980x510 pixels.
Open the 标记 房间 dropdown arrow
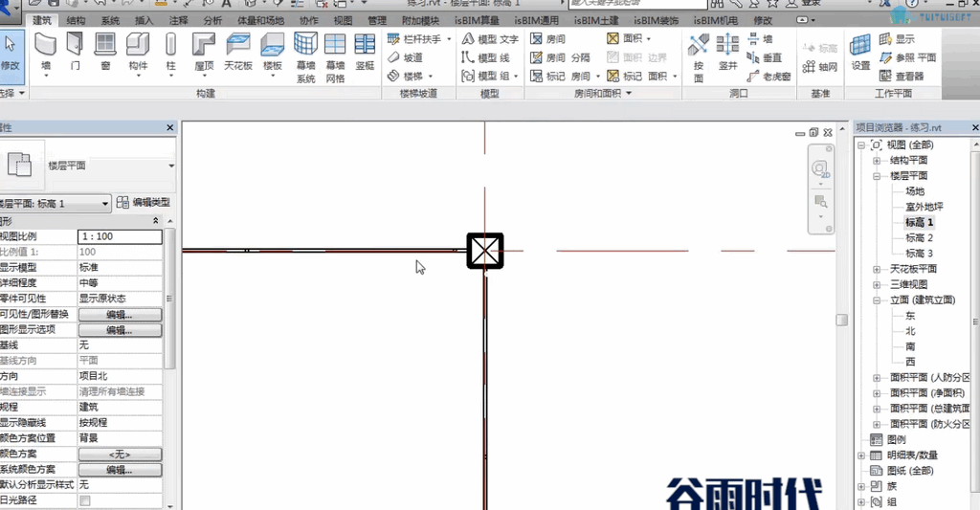[598, 77]
